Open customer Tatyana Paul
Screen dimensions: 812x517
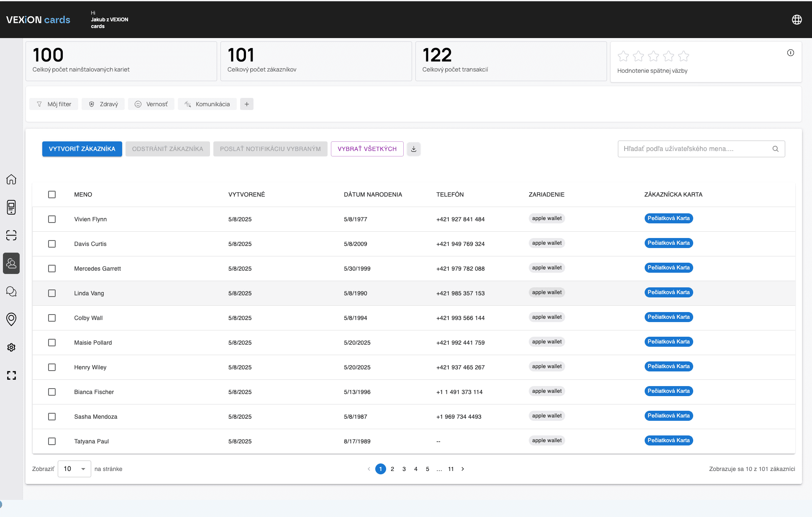tap(92, 441)
